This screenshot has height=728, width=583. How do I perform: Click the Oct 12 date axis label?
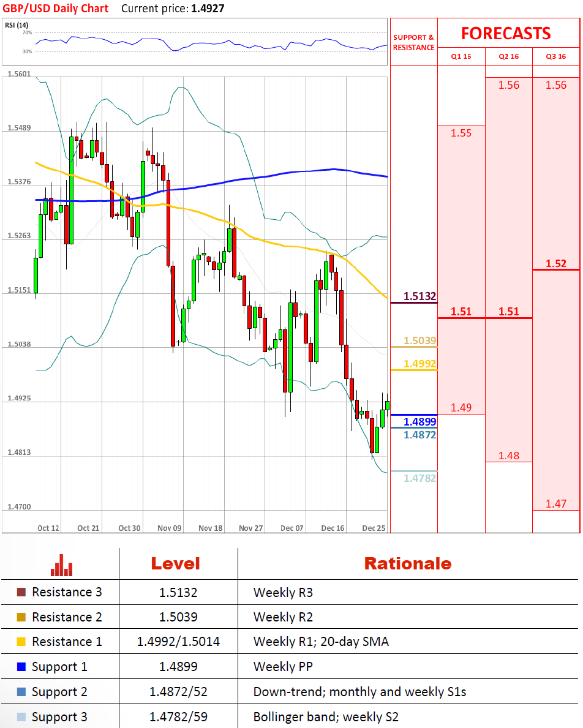click(48, 528)
